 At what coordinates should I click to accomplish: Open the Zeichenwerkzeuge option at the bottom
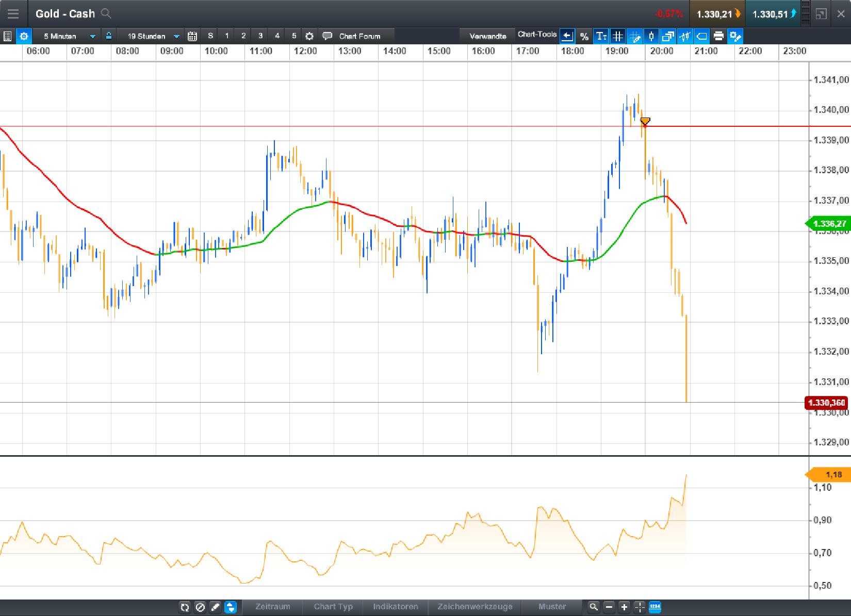tap(474, 607)
